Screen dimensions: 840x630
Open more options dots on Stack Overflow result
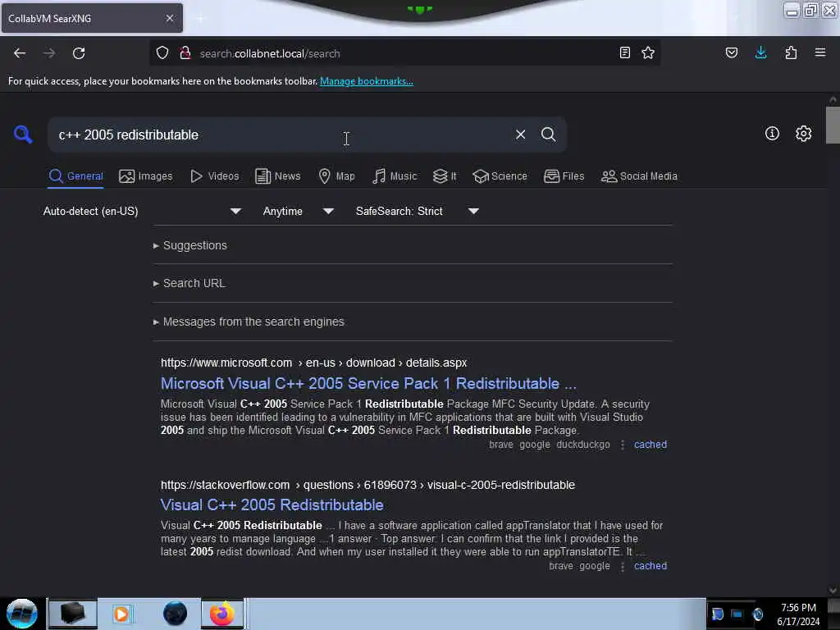(x=623, y=566)
